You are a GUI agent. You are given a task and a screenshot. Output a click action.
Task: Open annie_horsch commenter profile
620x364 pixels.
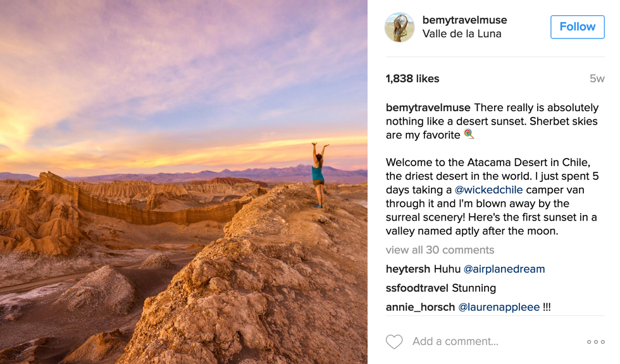point(420,307)
